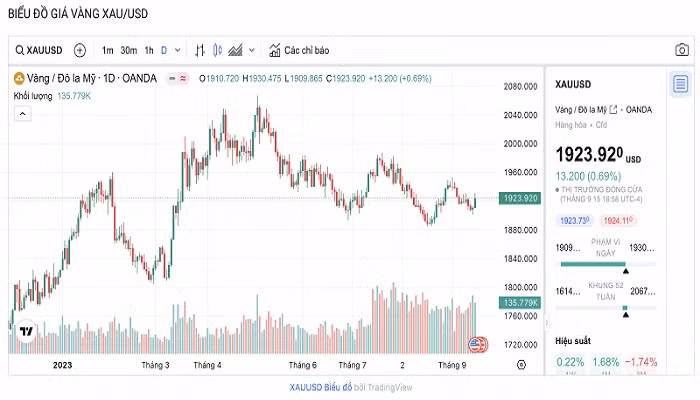Image resolution: width=700 pixels, height=400 pixels.
Task: Open the watchlist details panel icon
Action: pyautogui.click(x=680, y=84)
